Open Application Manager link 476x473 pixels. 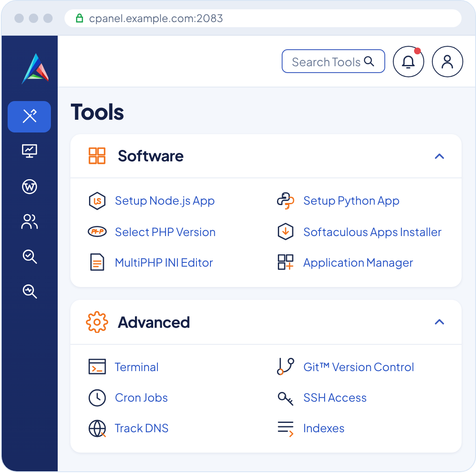click(x=358, y=263)
